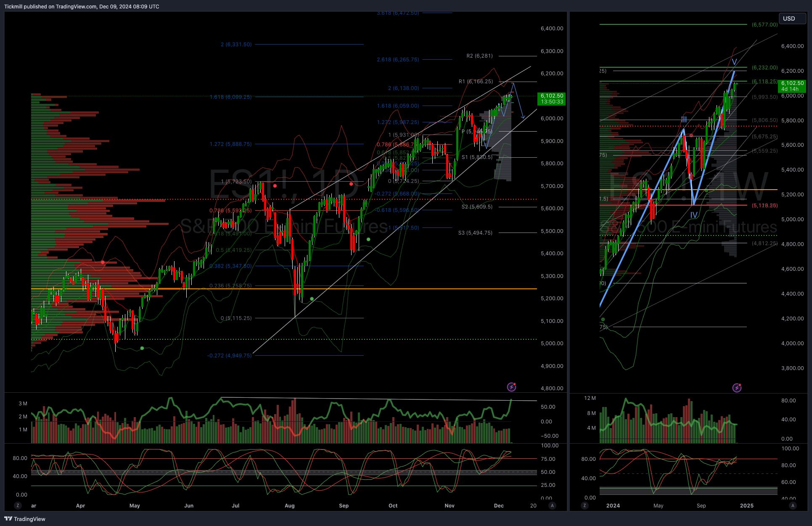The height and width of the screenshot is (526, 812).
Task: Click the A auto-scale icon on right chart
Action: click(x=793, y=505)
